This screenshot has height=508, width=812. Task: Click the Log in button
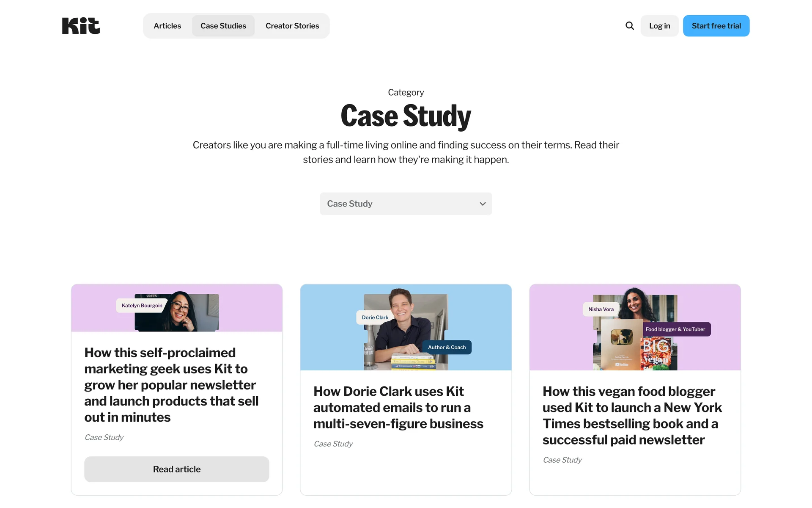pyautogui.click(x=659, y=26)
